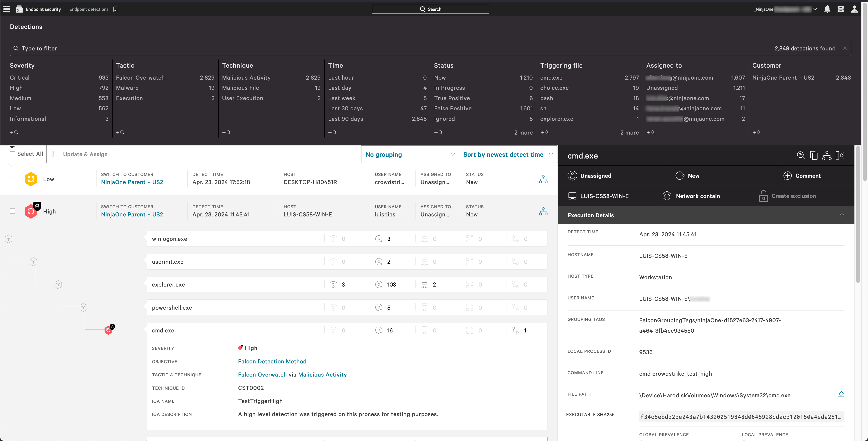Viewport: 868px width, 441px height.
Task: Check the High severity detection row checkbox
Action: [12, 211]
